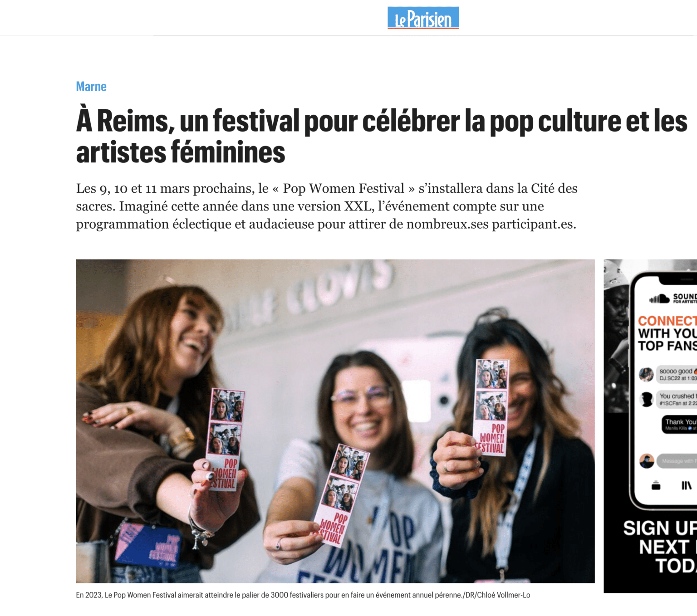Click the #1SCFan silhouette avatar

[x=646, y=399]
